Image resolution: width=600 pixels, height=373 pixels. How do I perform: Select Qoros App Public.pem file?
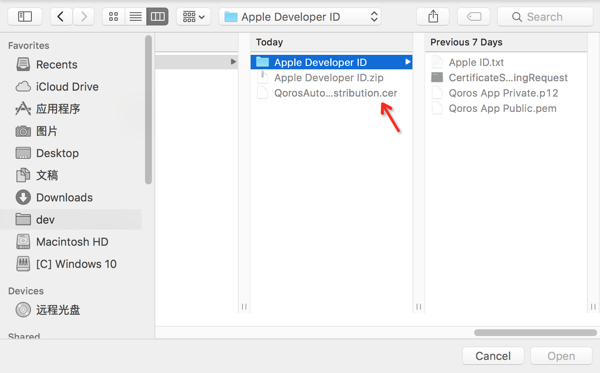click(x=506, y=108)
